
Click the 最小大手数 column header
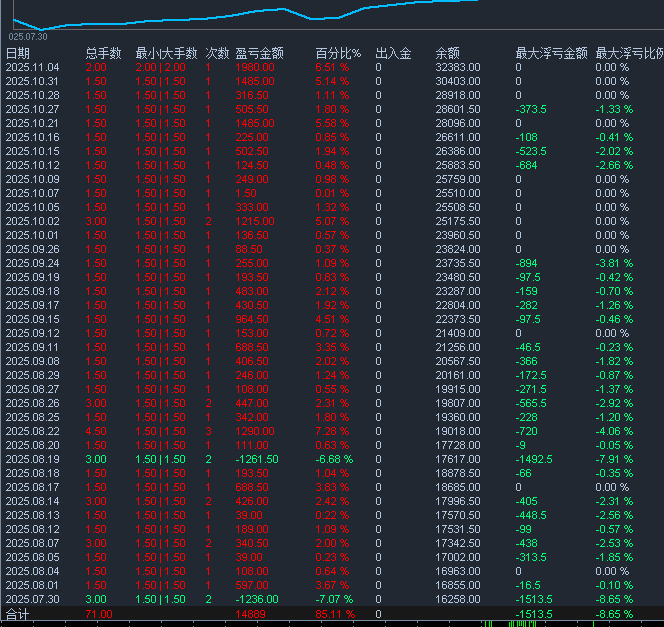[x=164, y=53]
